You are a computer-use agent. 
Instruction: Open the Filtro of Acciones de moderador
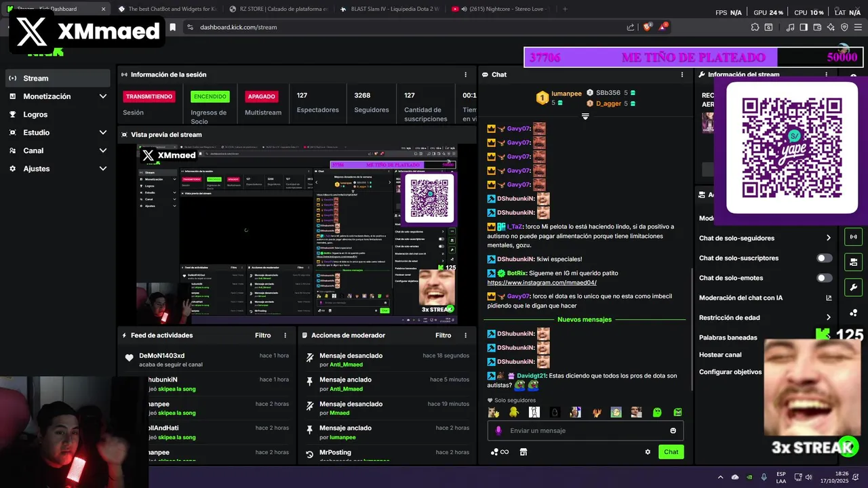point(443,335)
